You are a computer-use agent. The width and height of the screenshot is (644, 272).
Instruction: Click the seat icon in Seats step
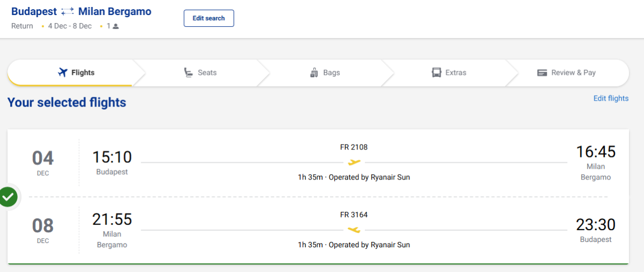click(x=188, y=73)
